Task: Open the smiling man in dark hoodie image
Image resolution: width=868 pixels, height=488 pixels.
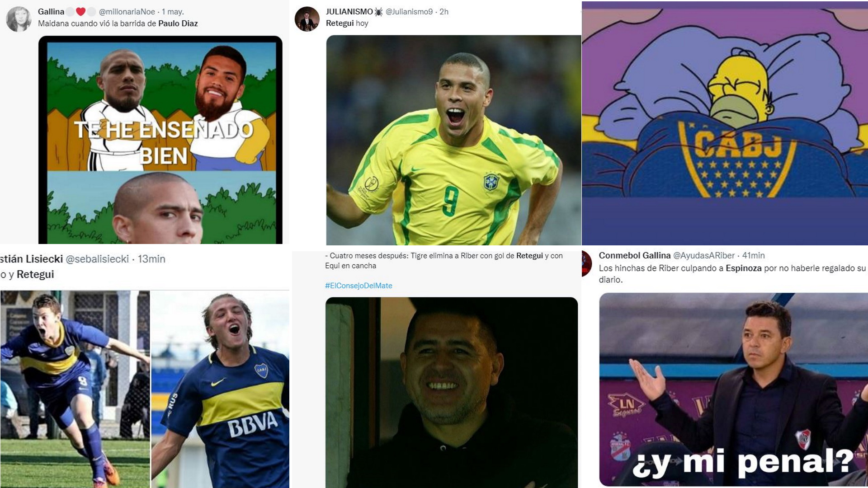Action: click(x=452, y=392)
